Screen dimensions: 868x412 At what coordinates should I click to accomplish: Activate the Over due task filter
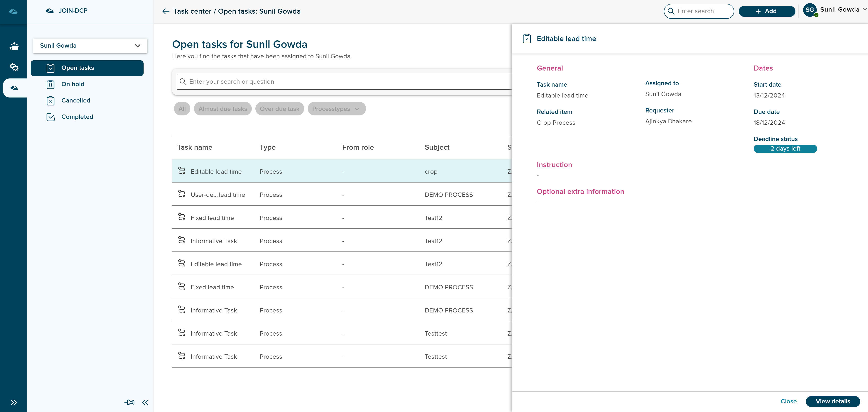[279, 108]
